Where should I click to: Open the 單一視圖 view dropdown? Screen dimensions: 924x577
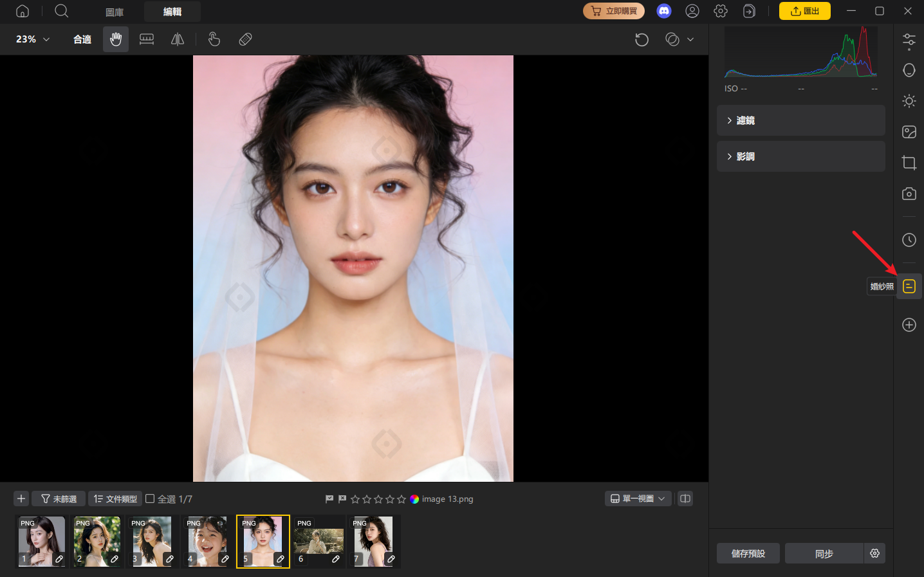click(x=638, y=499)
